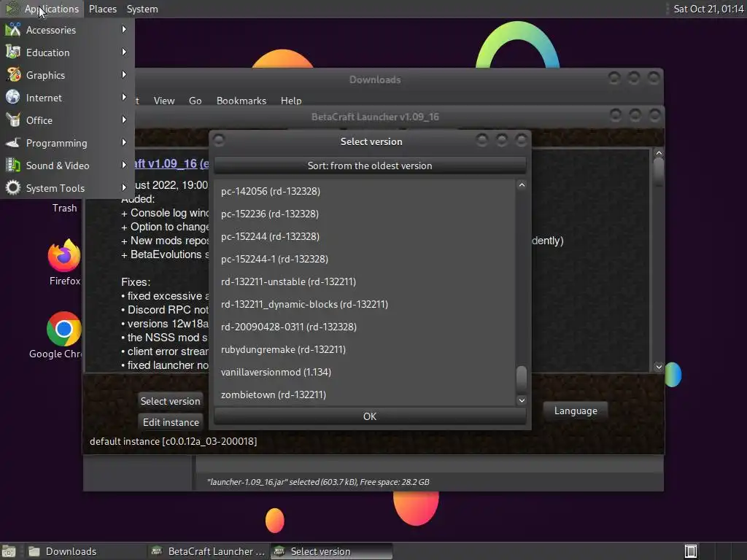Click the show desktop icon in the bottom panel

(x=9, y=551)
